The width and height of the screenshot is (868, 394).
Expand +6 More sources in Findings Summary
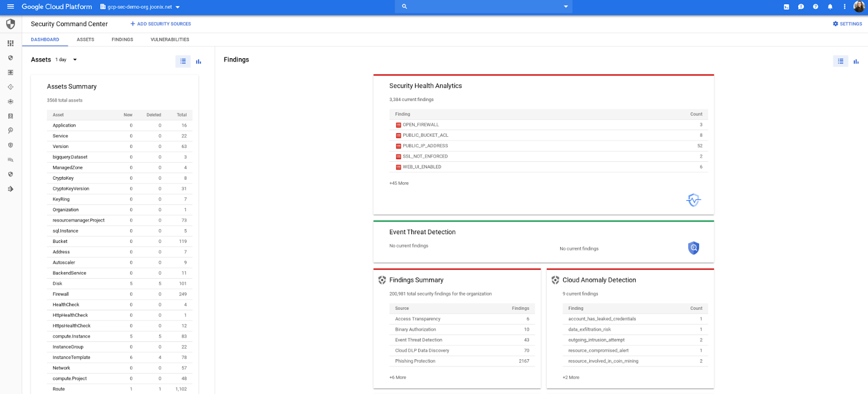point(398,378)
